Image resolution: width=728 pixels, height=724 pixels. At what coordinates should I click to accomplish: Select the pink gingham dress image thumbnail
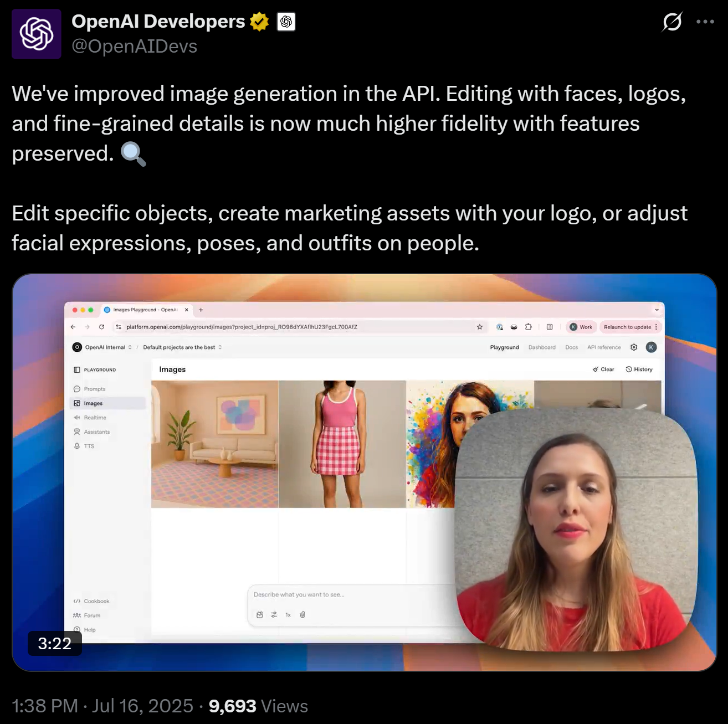pyautogui.click(x=342, y=444)
